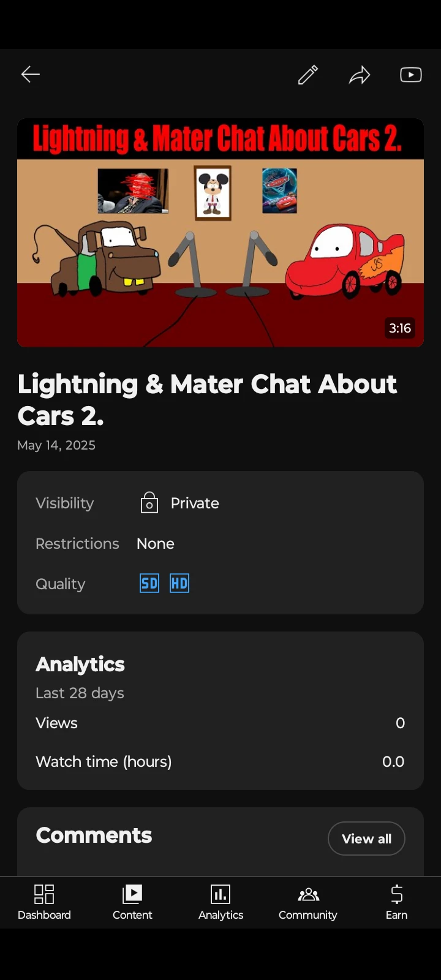Tap the Visibility row labeled Private
The width and height of the screenshot is (441, 980).
click(221, 503)
